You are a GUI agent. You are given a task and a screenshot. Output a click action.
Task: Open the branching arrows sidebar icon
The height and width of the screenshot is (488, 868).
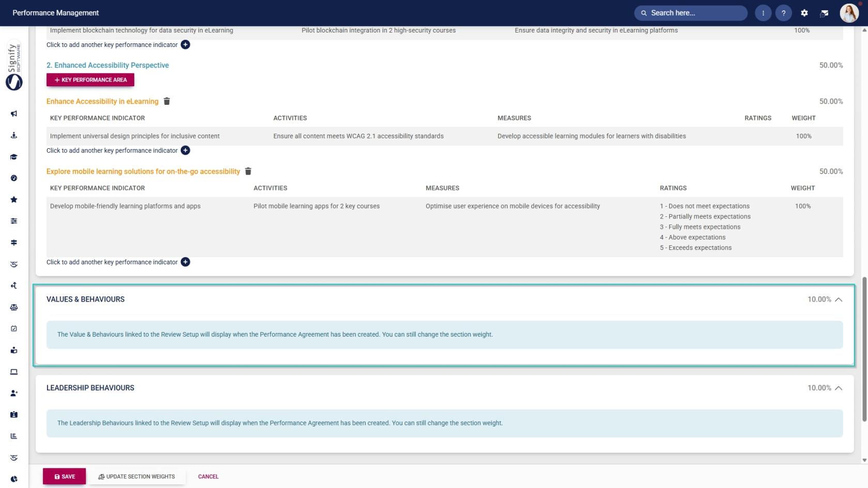[x=14, y=286]
